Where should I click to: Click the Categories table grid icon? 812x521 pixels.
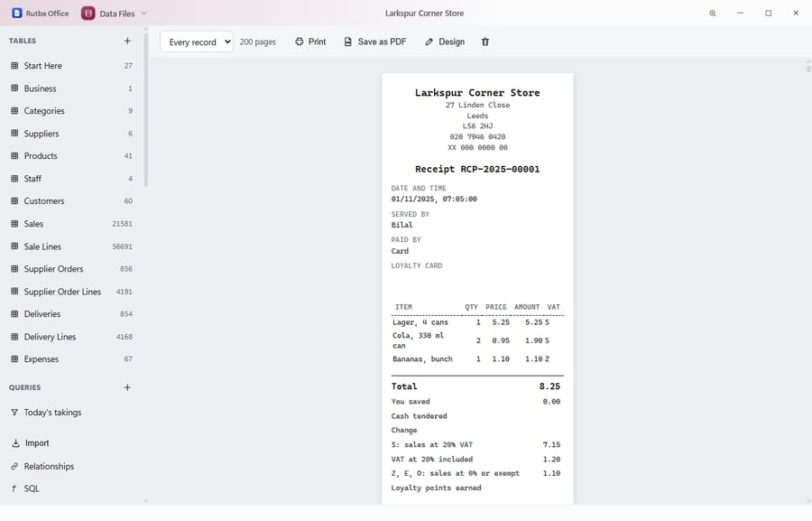(x=14, y=110)
